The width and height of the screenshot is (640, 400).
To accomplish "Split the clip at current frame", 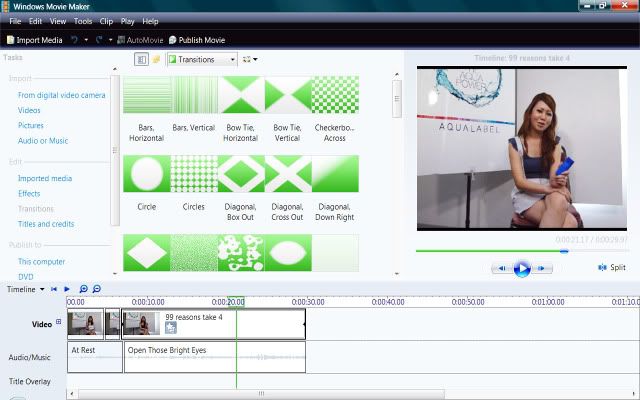I will (612, 267).
